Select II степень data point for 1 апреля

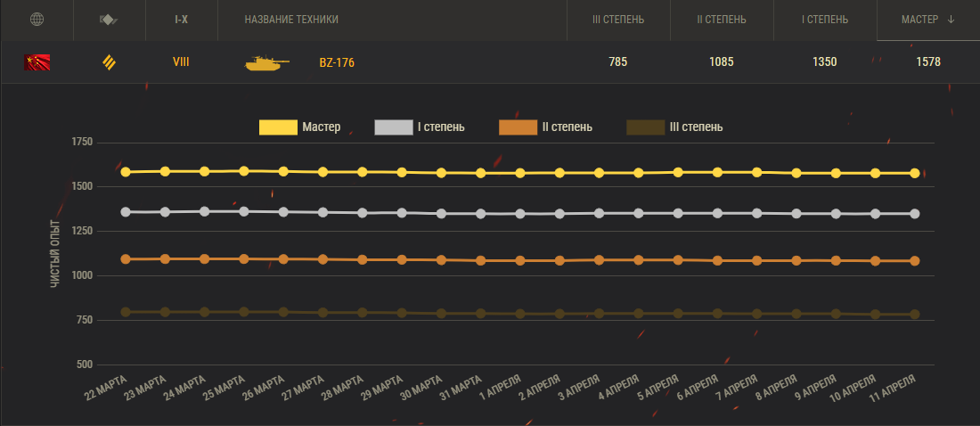click(520, 261)
